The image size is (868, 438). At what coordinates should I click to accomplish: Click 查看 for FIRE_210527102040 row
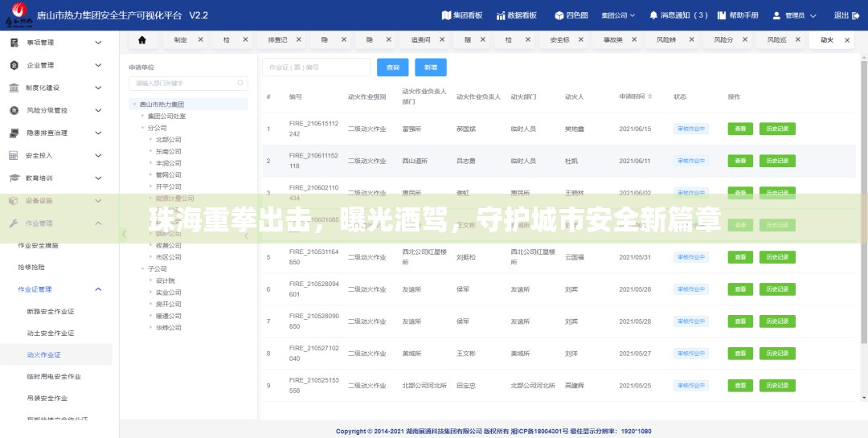[740, 354]
